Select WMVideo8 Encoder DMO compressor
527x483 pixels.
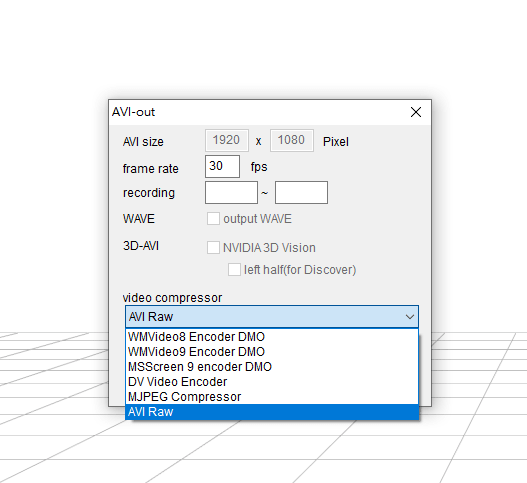[272, 337]
